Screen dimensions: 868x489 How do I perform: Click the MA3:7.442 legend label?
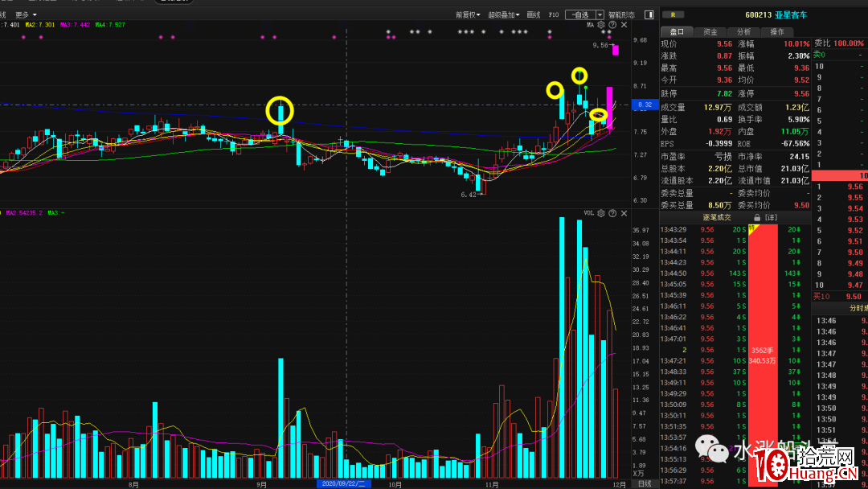tap(75, 25)
